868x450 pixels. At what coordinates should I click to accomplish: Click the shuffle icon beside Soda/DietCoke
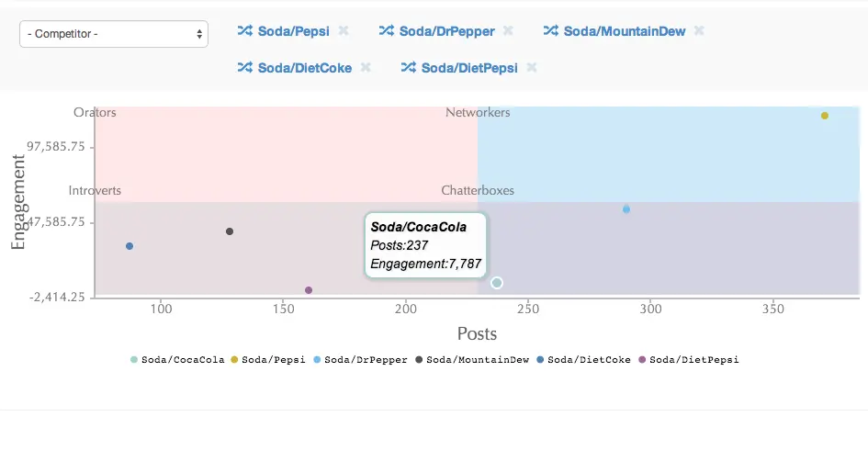(x=244, y=67)
